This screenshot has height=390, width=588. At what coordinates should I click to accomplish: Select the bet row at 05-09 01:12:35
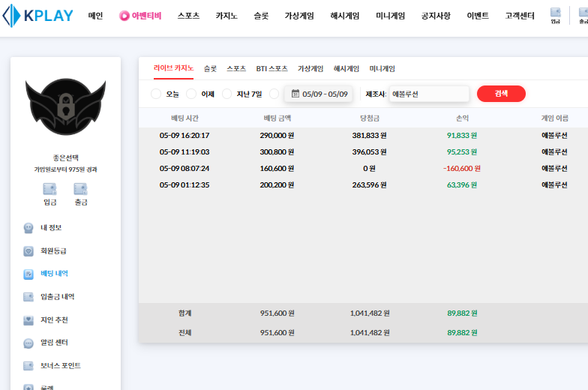[363, 184]
